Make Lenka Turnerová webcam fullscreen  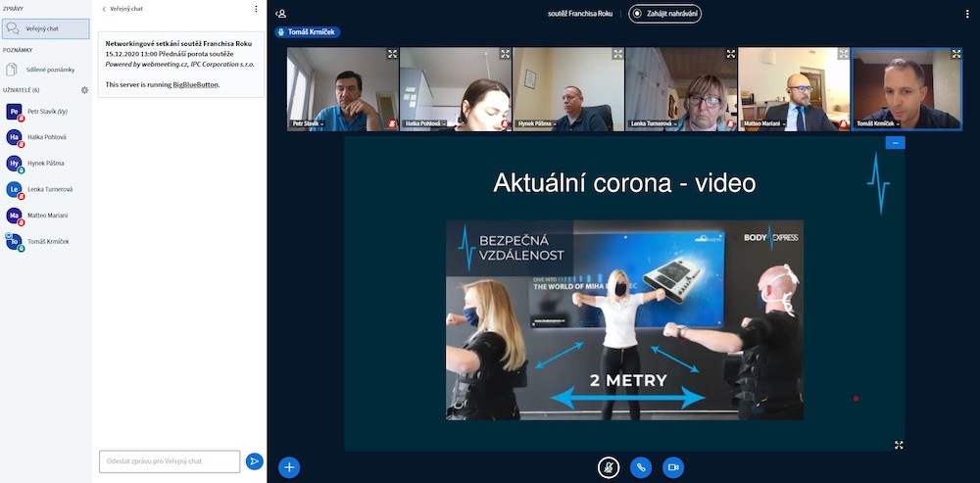tap(731, 54)
